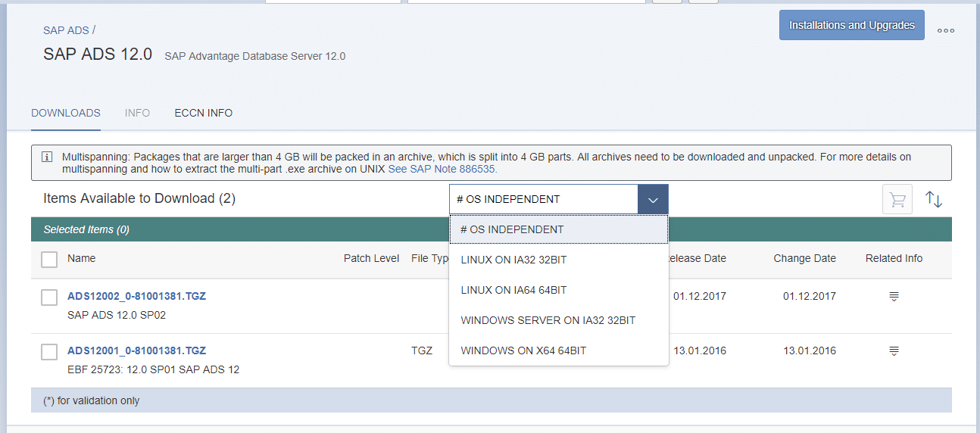Choose LINUX ON IA32 32BIT option
980x433 pixels.
point(559,260)
